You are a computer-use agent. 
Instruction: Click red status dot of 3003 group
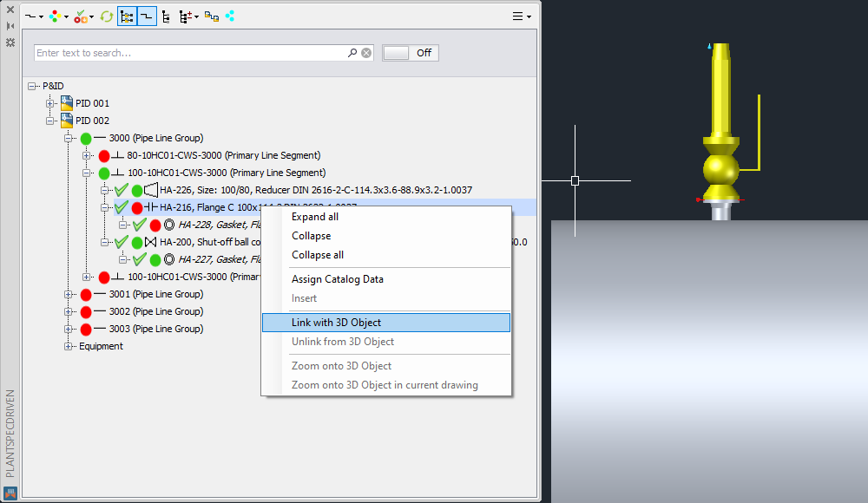(86, 330)
